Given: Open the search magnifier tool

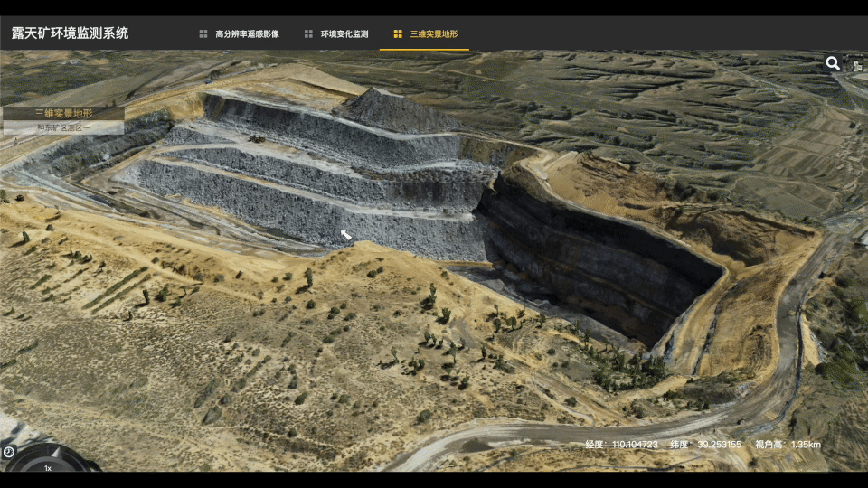Looking at the screenshot, I should point(832,63).
